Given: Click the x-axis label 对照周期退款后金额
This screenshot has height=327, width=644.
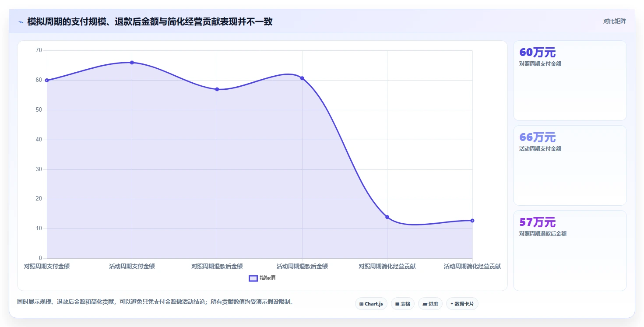Looking at the screenshot, I should pyautogui.click(x=217, y=266).
